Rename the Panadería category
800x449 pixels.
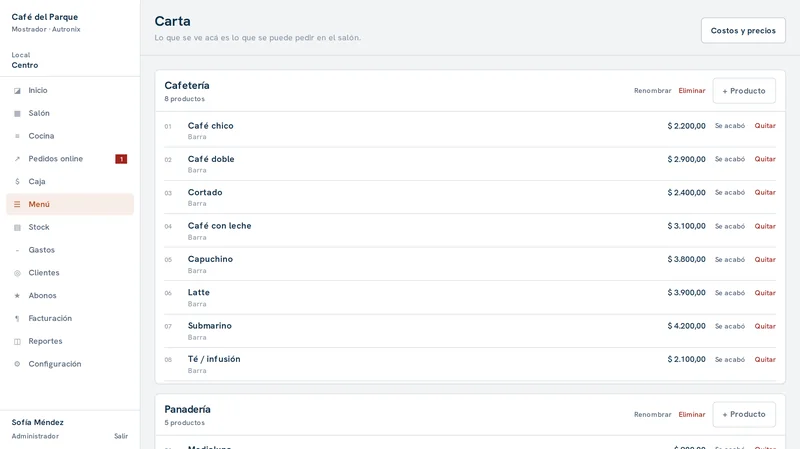tap(653, 415)
